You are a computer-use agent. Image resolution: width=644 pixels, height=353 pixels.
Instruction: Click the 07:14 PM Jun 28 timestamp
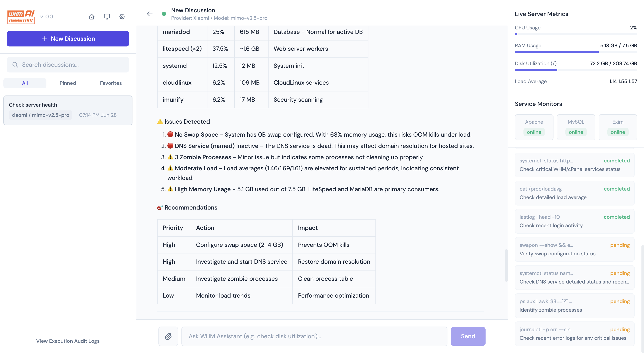[98, 115]
